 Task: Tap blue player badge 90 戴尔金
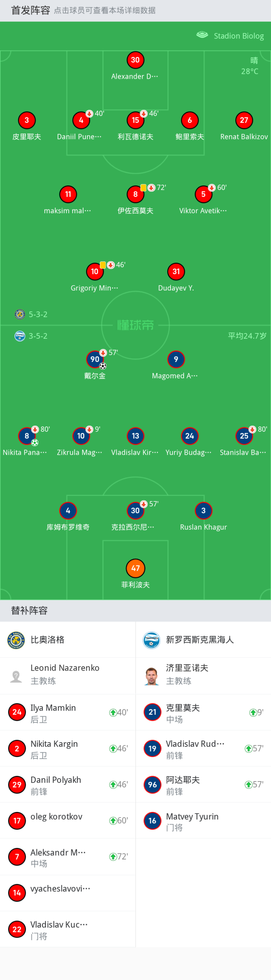click(x=94, y=359)
